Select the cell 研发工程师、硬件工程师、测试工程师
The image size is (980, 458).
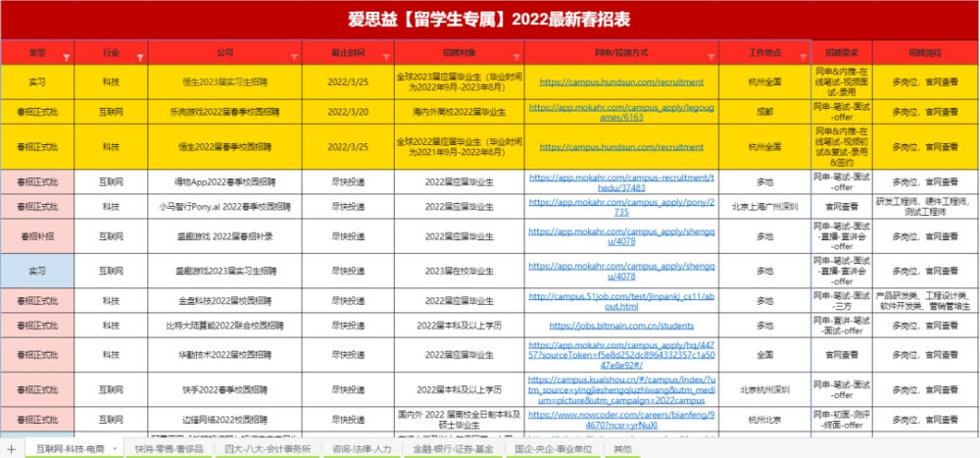[926, 207]
